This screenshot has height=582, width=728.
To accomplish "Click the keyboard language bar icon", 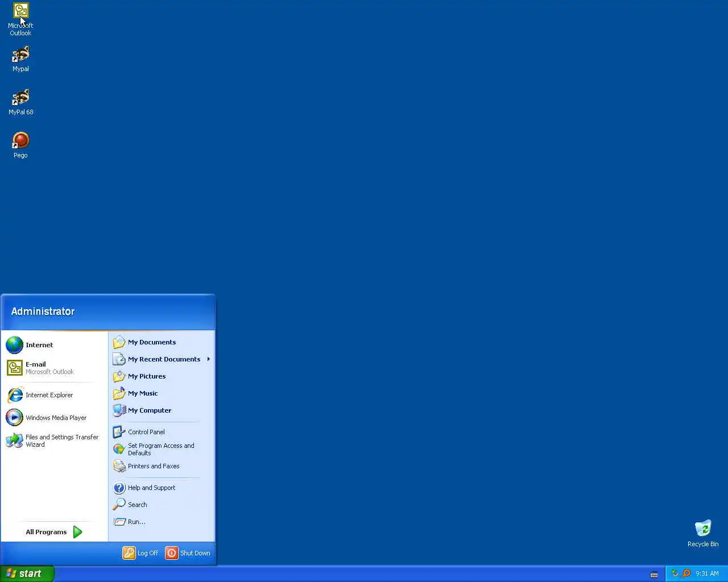I will pyautogui.click(x=654, y=574).
